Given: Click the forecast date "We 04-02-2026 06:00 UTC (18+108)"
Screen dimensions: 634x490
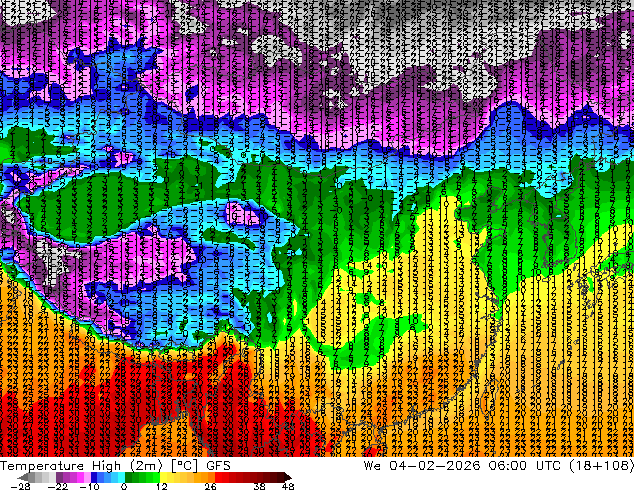Looking at the screenshot, I should pos(499,465).
